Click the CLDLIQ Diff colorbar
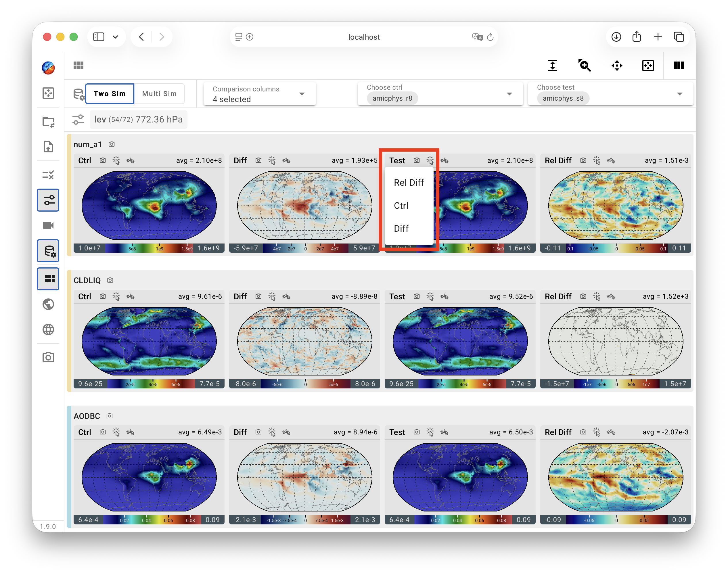The height and width of the screenshot is (575, 728). 304,384
